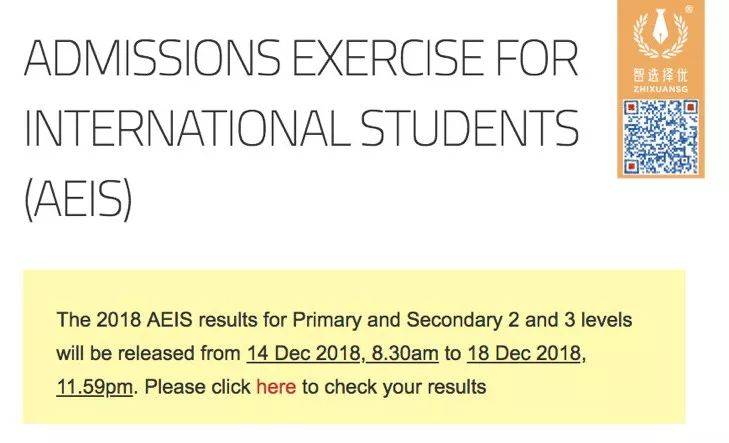Click the underlined "11.59pm" time

[95, 386]
